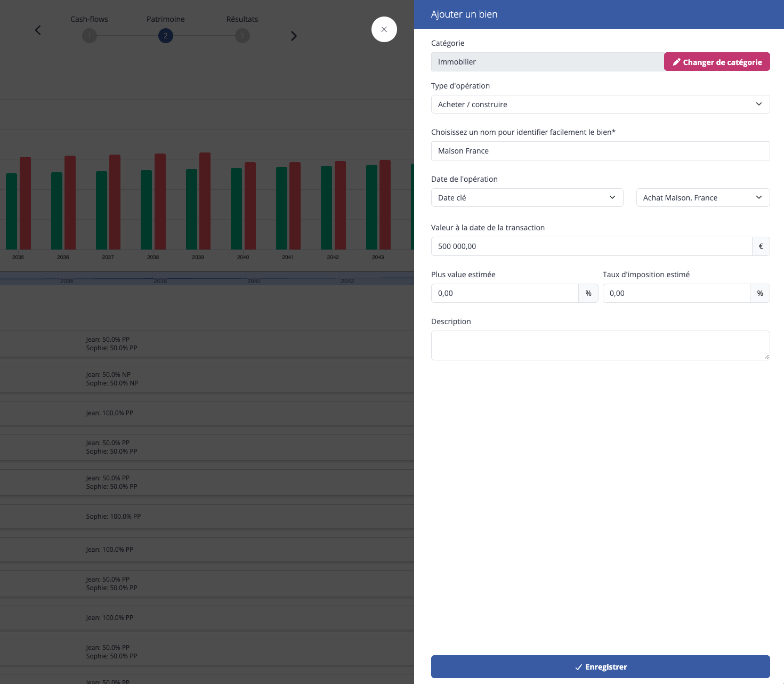
Task: Click the Taux d'imposition estimé field
Action: point(676,293)
